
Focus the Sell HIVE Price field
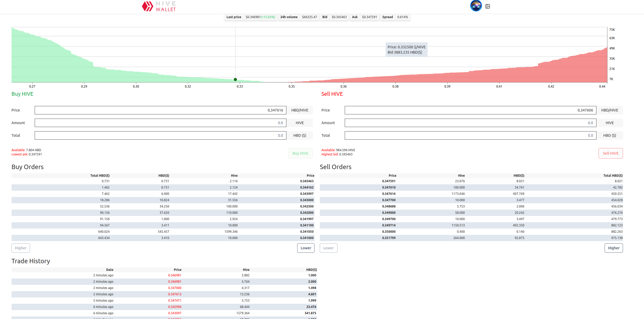point(470,110)
